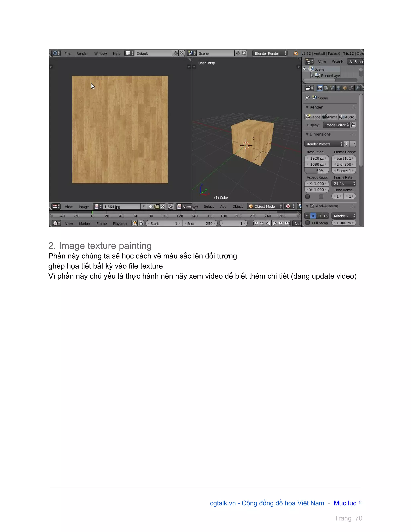411x532 pixels.
Task: Open an image file with folder icon
Action: [x=157, y=207]
